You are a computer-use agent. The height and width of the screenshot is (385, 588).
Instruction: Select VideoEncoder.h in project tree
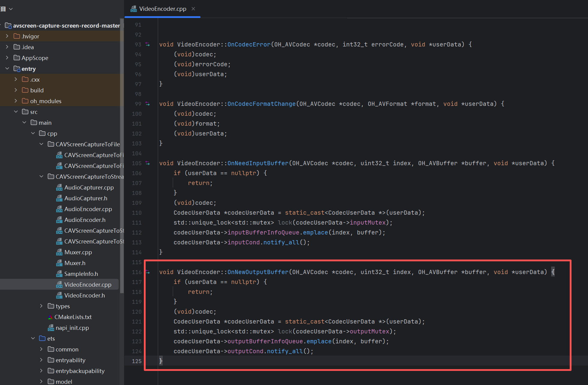click(x=85, y=295)
